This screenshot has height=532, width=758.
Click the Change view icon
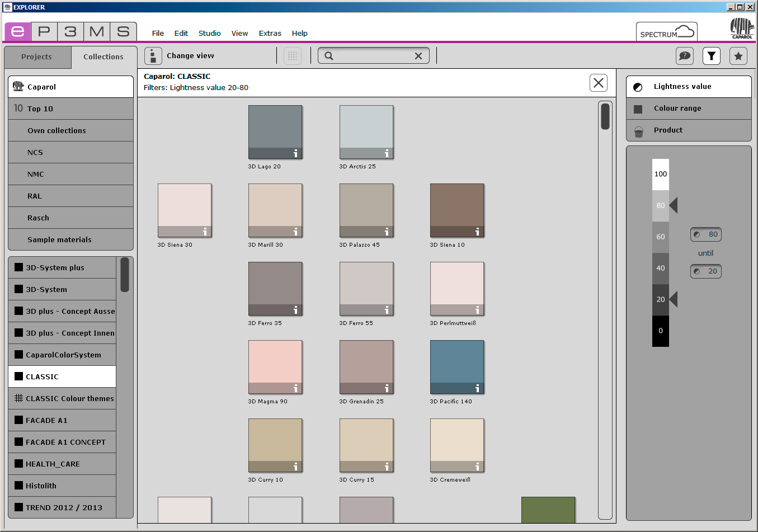(153, 56)
